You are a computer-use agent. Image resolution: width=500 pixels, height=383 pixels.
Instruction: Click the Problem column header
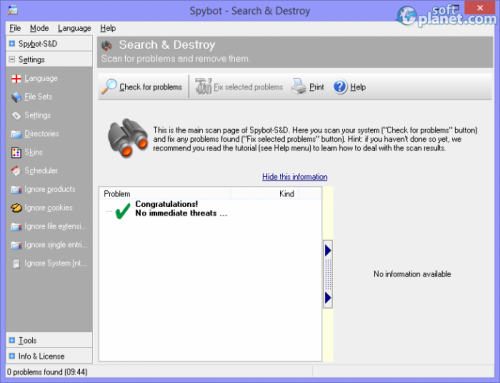pos(165,194)
